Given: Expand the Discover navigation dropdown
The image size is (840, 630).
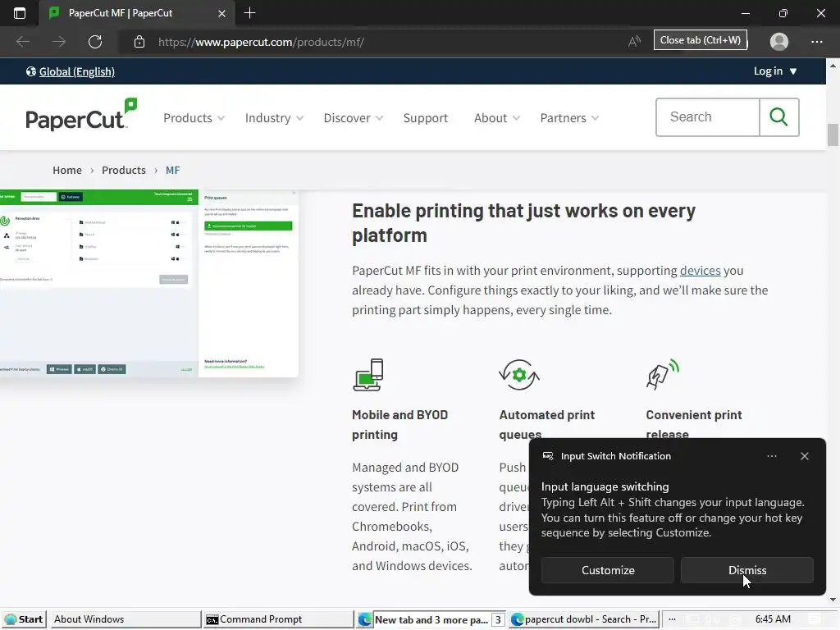Looking at the screenshot, I should pos(354,118).
